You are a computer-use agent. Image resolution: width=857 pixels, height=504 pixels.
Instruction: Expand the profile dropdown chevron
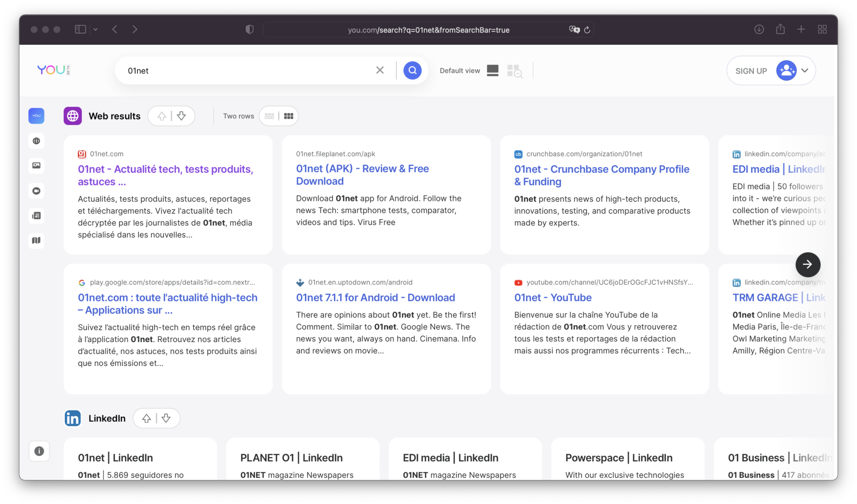(805, 71)
